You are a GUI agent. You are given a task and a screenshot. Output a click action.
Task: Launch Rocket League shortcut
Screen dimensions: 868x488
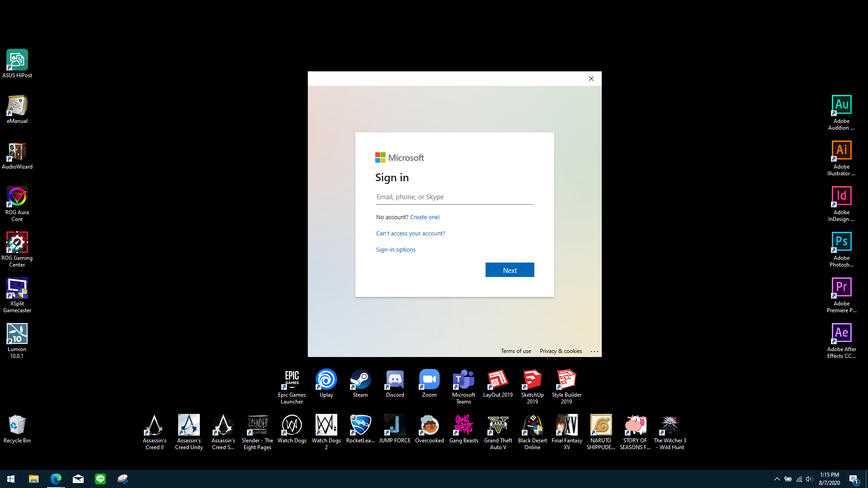pyautogui.click(x=360, y=429)
